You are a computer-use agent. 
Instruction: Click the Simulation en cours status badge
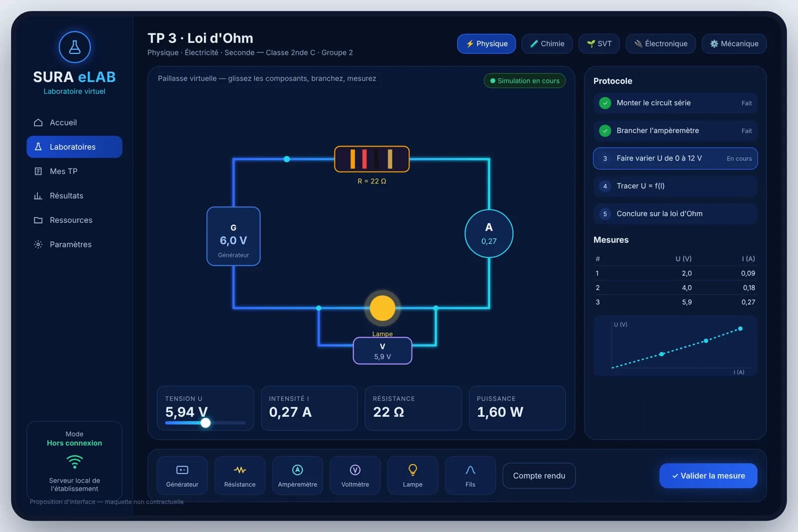pos(525,81)
